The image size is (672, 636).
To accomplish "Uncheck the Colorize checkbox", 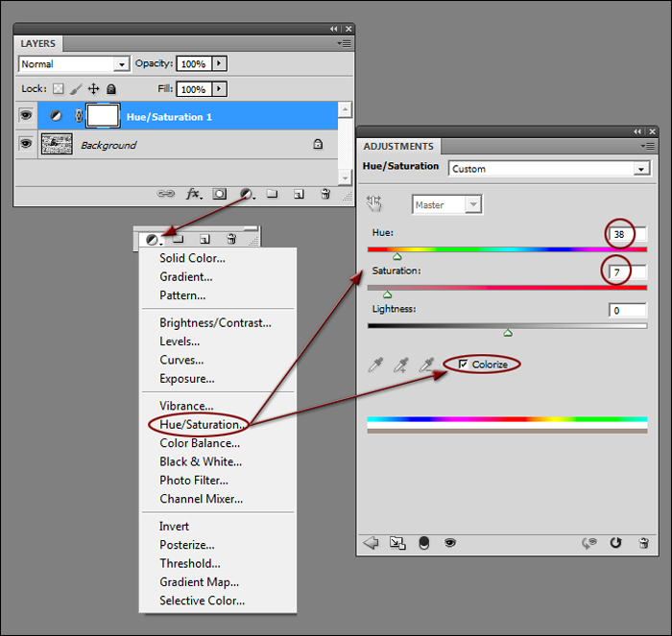I will point(463,364).
